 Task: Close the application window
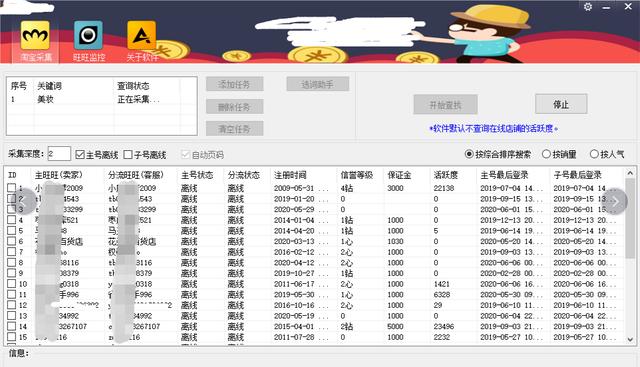(x=628, y=7)
